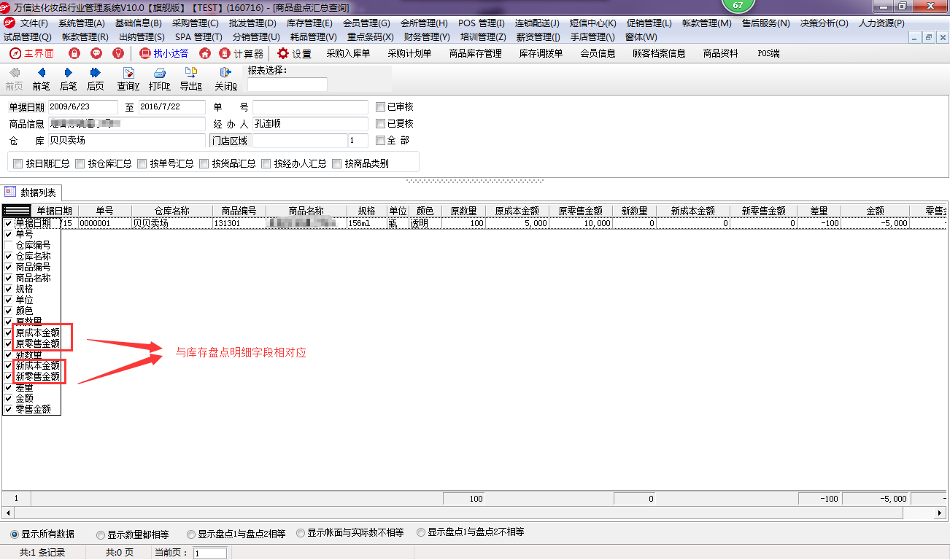Enable 按单号汇总 checkbox
The image size is (950, 560).
click(142, 164)
